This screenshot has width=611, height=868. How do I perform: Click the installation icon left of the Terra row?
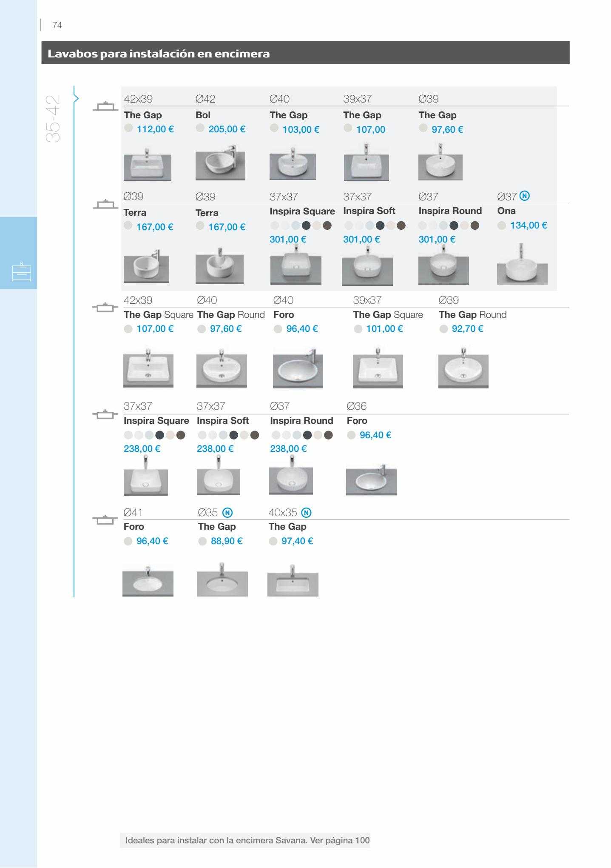pyautogui.click(x=105, y=204)
